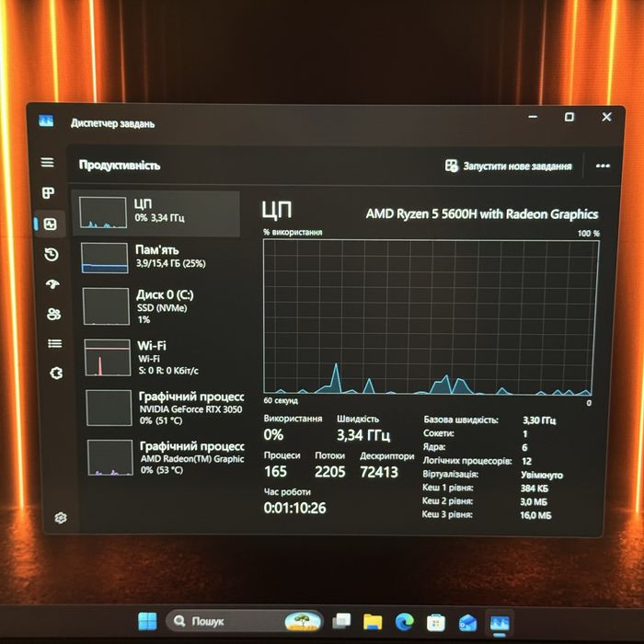The height and width of the screenshot is (644, 644).
Task: Open Task View from taskbar
Action: tap(341, 621)
